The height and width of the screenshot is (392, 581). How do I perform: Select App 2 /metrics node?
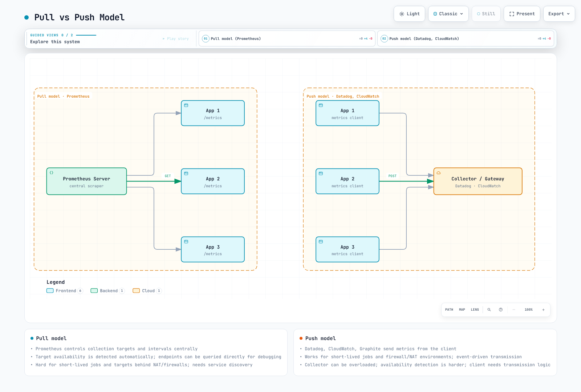(x=213, y=181)
